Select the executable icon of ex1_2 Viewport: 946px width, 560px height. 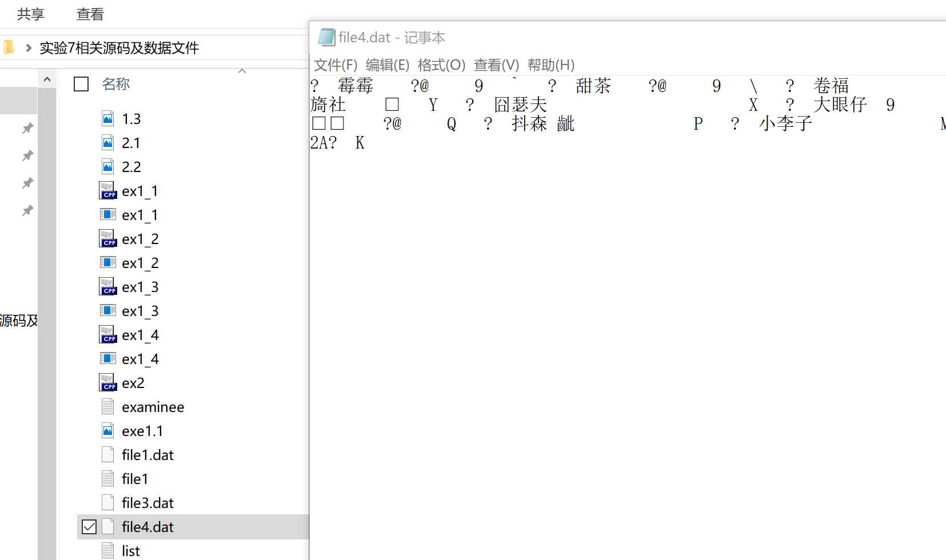(x=108, y=263)
